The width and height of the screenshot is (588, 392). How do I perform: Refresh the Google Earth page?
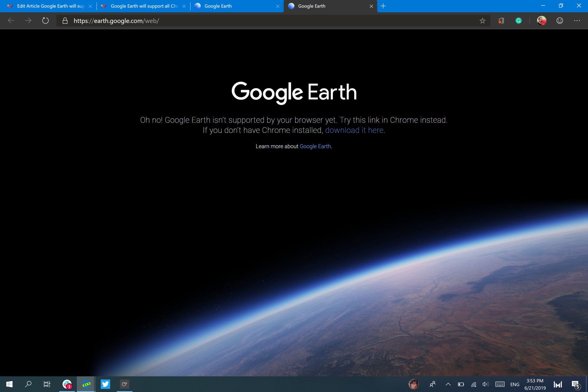point(45,20)
